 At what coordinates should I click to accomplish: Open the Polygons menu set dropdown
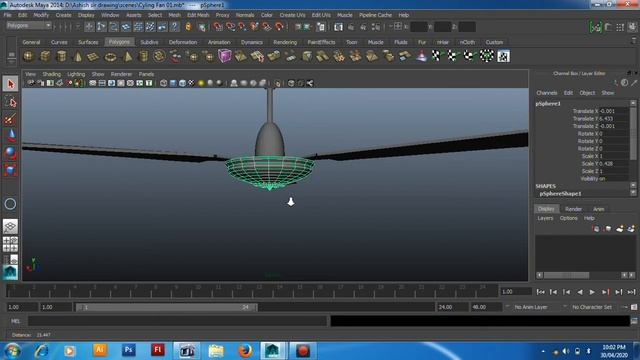pyautogui.click(x=29, y=26)
